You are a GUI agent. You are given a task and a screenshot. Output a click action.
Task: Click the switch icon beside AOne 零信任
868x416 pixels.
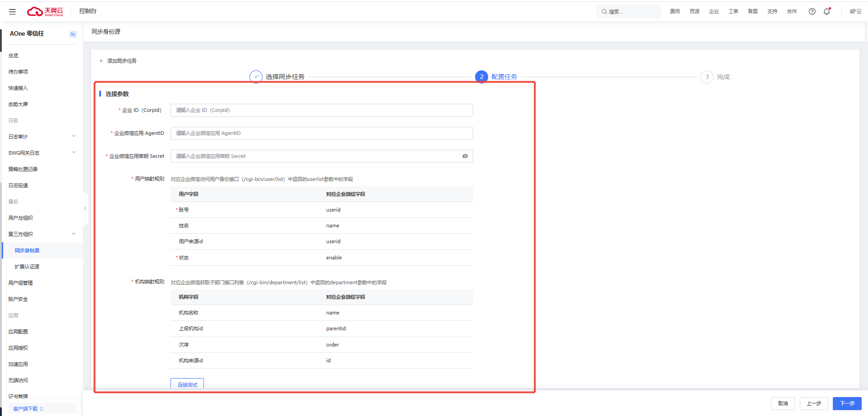tap(73, 34)
